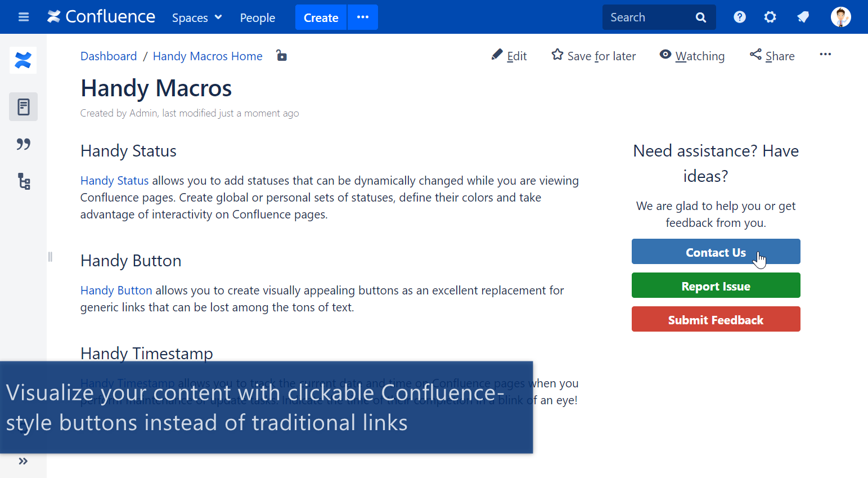Expand the sidebar with double chevron
This screenshot has width=868, height=478.
(23, 461)
